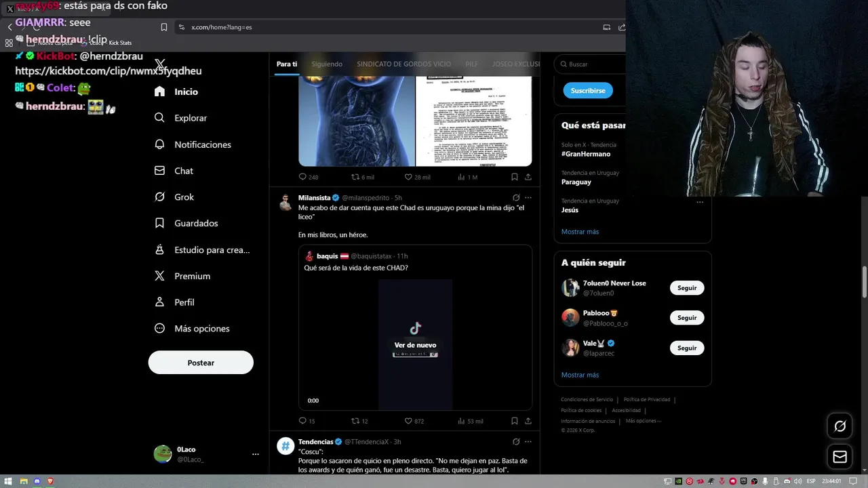Viewport: 868px width, 488px height.
Task: Click Mostrar más under trends
Action: pos(580,232)
